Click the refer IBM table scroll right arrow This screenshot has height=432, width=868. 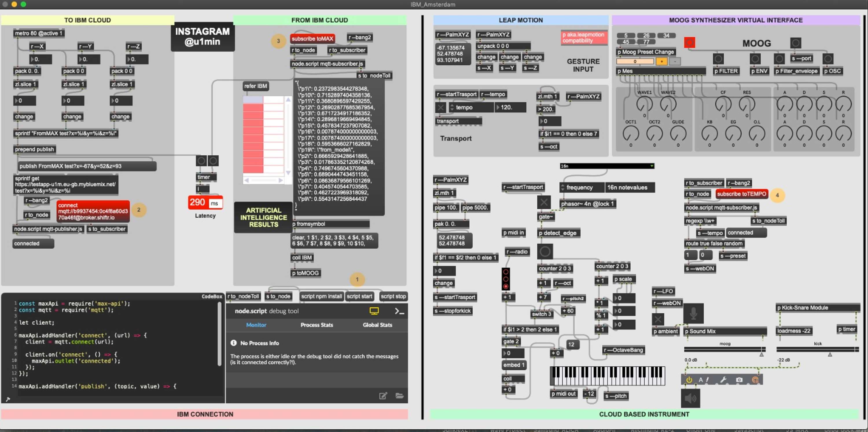click(280, 180)
